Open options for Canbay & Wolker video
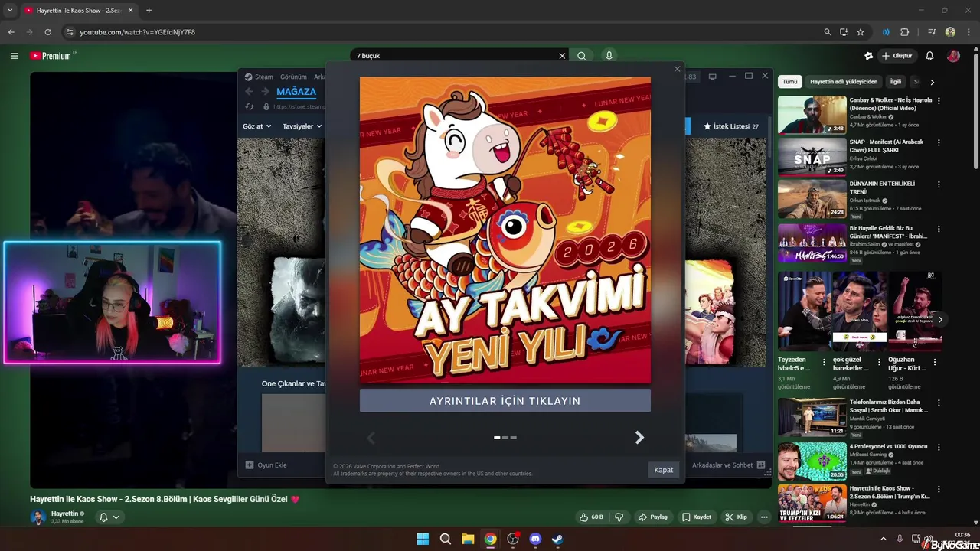The width and height of the screenshot is (980, 551). pos(939,101)
